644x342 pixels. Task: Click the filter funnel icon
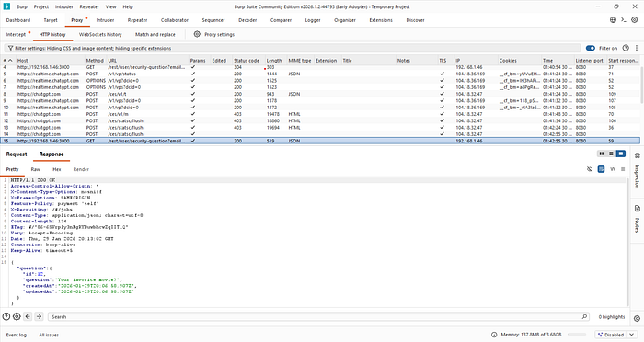(x=10, y=48)
